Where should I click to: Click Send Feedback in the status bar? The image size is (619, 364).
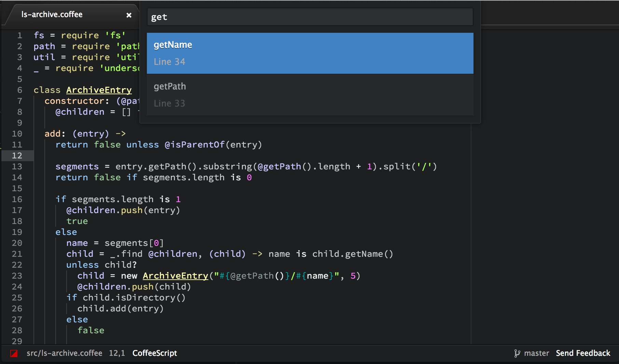(583, 353)
